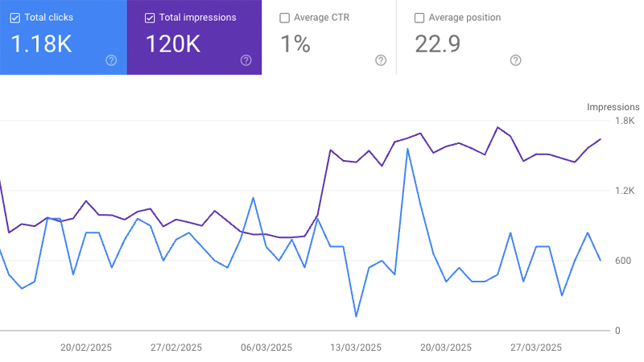Click the Impressions axis title

613,107
